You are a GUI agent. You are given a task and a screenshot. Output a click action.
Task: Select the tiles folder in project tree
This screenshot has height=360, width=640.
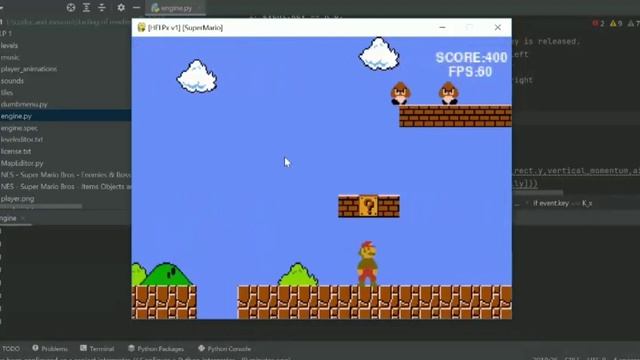7,93
